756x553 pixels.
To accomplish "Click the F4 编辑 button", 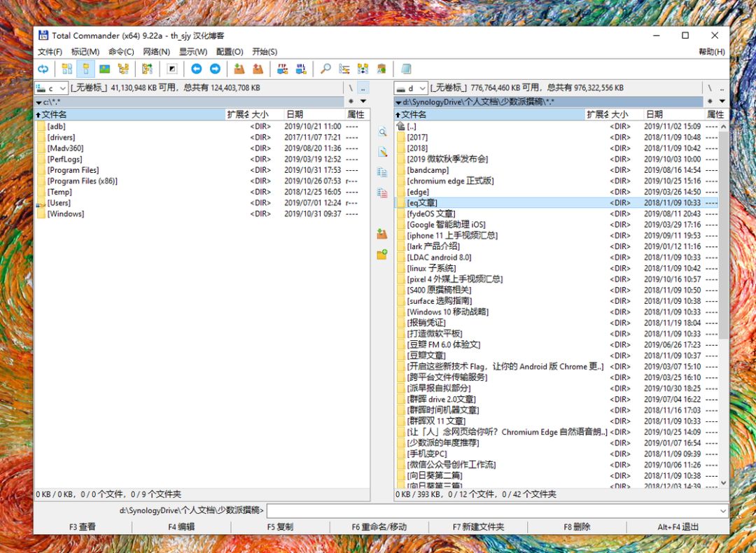I will (181, 527).
